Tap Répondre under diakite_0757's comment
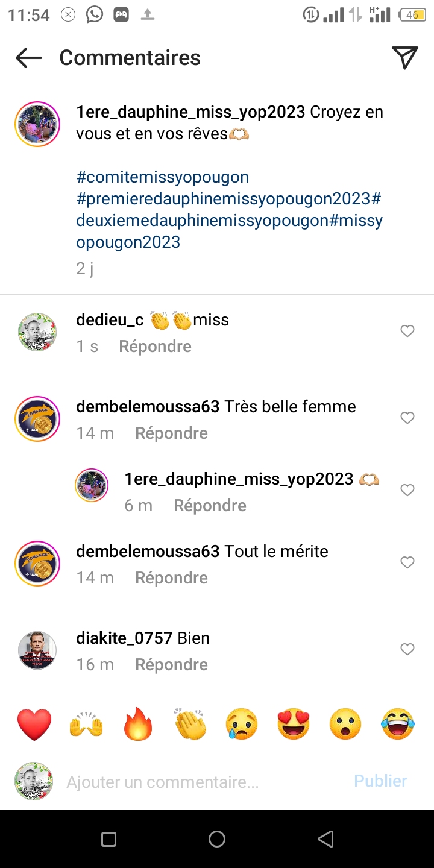434x868 pixels. point(171,665)
